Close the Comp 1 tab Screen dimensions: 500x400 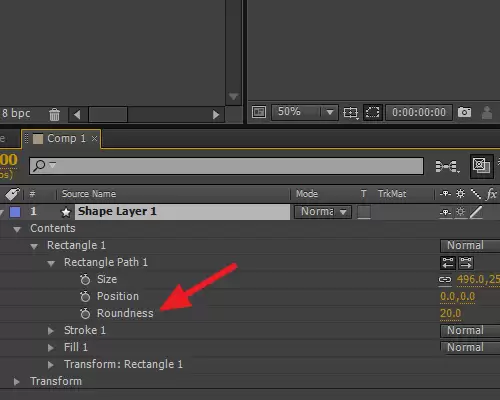pyautogui.click(x=94, y=138)
